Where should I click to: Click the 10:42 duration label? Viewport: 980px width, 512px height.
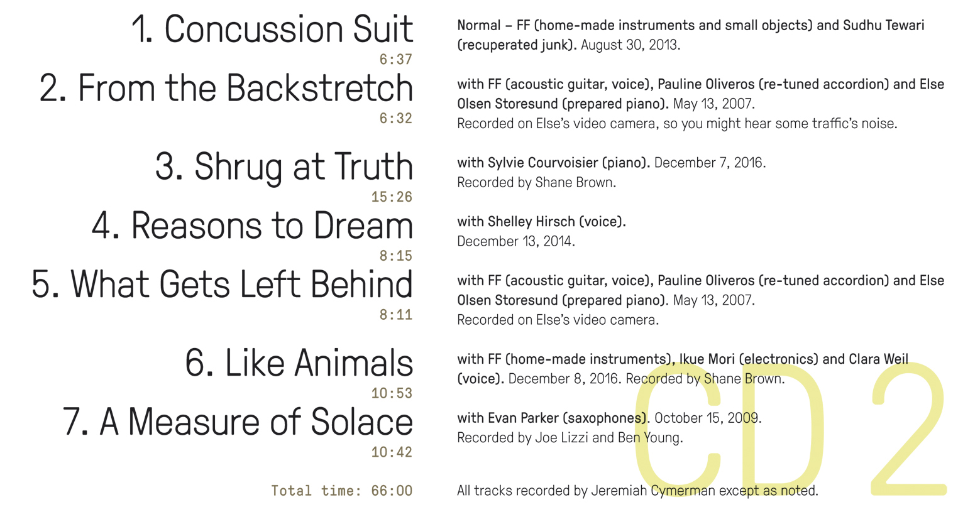392,452
